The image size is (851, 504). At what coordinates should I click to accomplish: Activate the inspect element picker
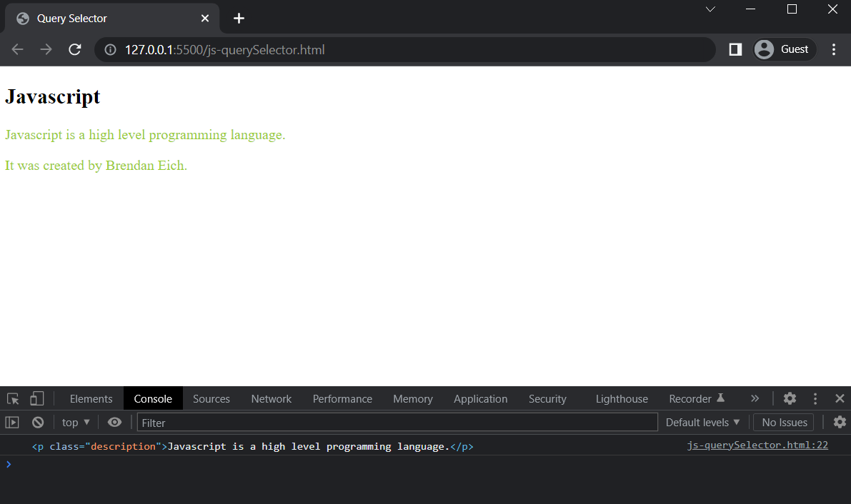(13, 399)
